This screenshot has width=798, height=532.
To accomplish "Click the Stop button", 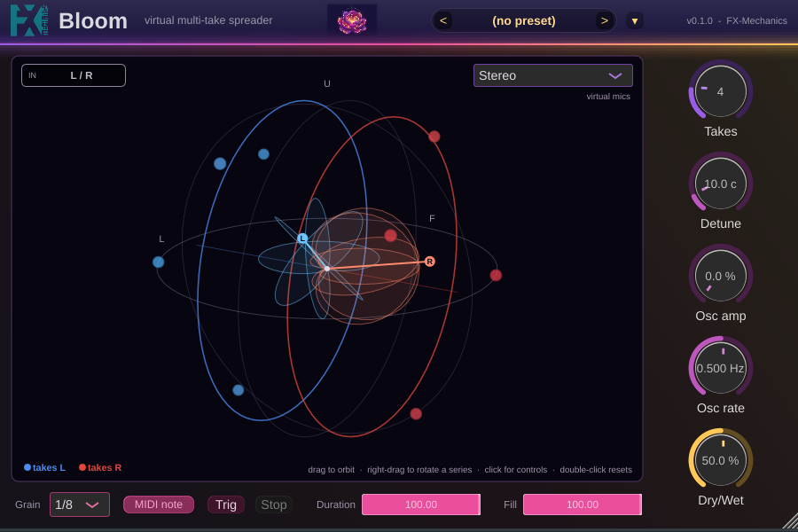I will point(274,505).
